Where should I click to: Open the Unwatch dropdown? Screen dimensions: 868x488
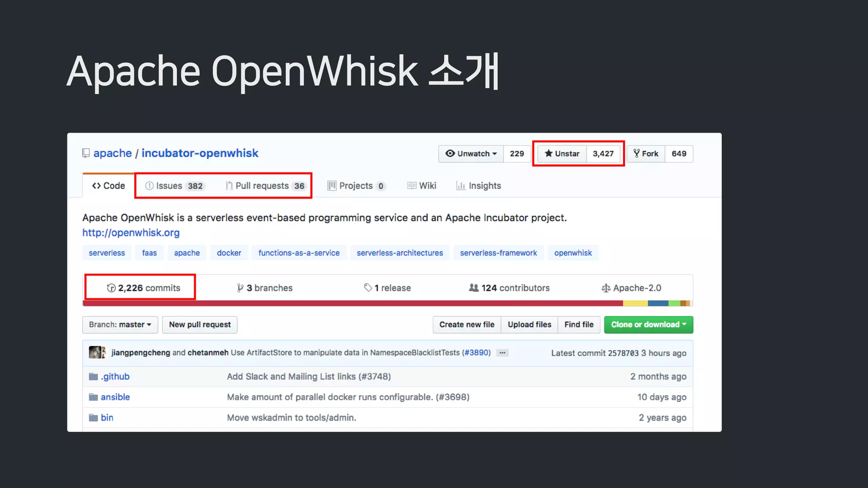click(471, 154)
